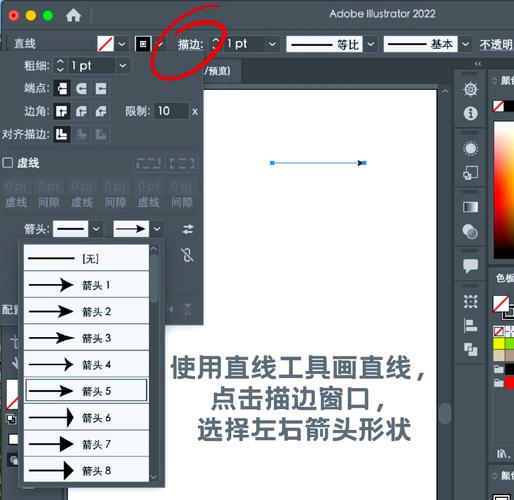Select 箭头 8 from the arrowhead list

[86, 470]
